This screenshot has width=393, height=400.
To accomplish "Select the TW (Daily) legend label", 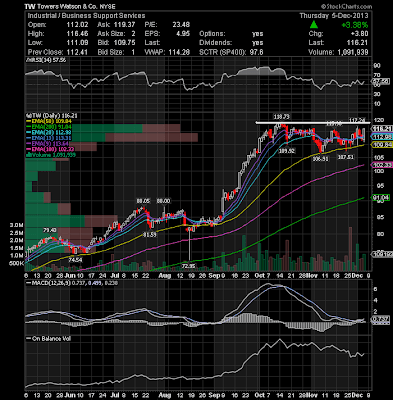I will pyautogui.click(x=51, y=116).
